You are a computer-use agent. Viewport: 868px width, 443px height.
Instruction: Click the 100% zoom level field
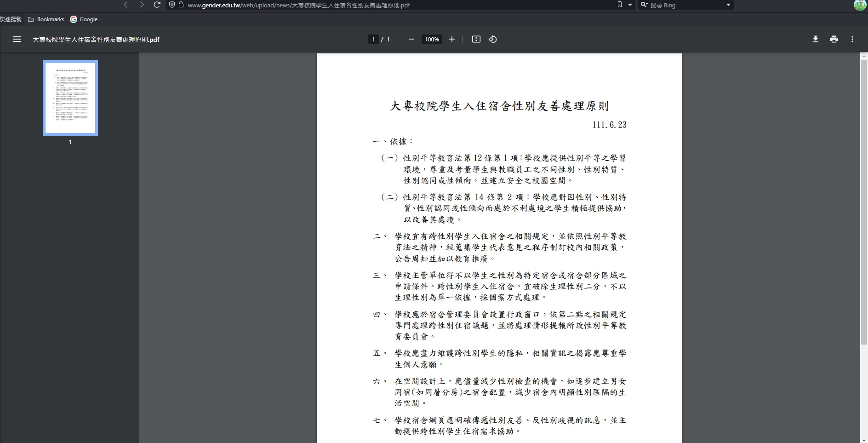(432, 39)
